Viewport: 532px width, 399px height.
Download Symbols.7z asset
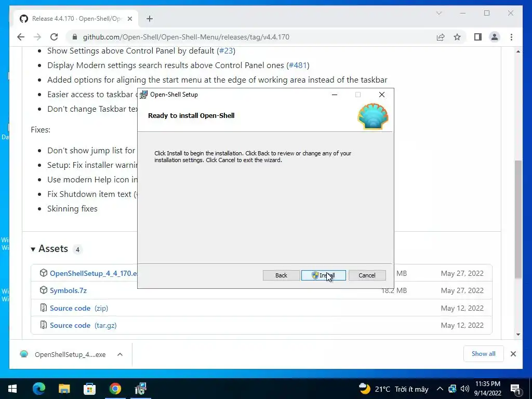68,290
